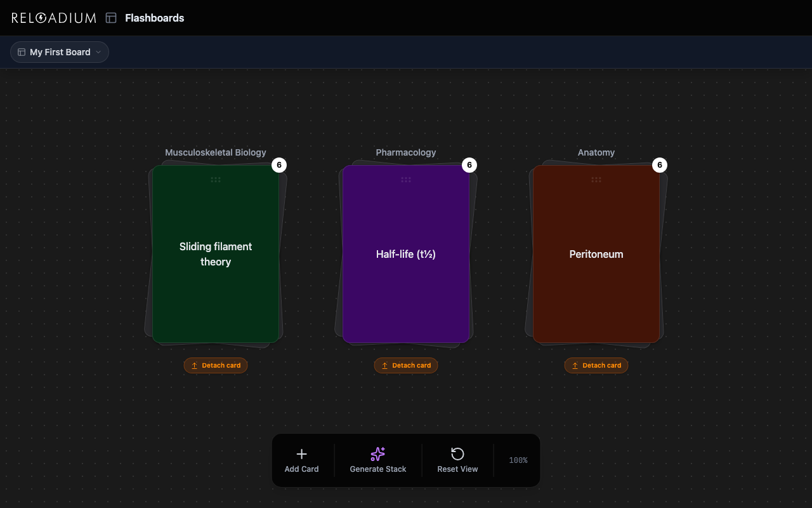Screen dimensions: 812x508
Task: Click the drag handle on Anatomy stack
Action: pos(596,180)
